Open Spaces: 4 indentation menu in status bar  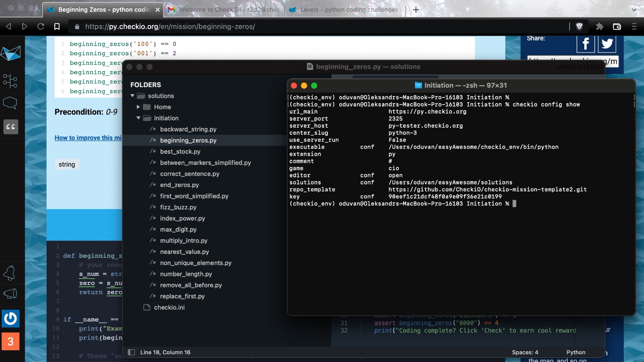[x=525, y=352]
